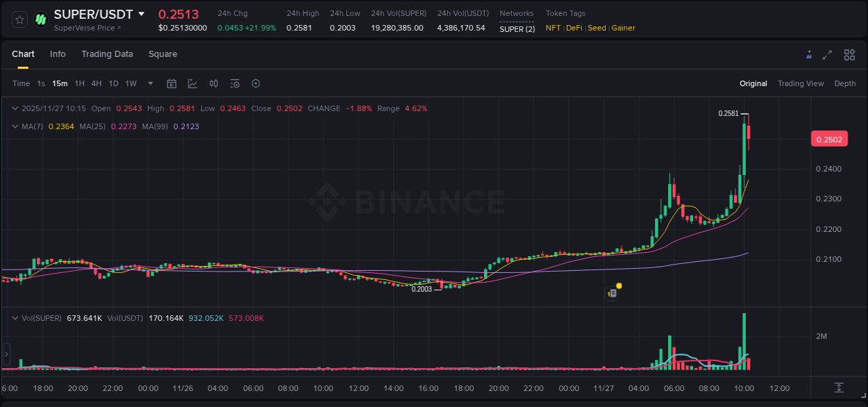The height and width of the screenshot is (407, 868).
Task: Select the 1H timeframe interval
Action: coord(78,83)
